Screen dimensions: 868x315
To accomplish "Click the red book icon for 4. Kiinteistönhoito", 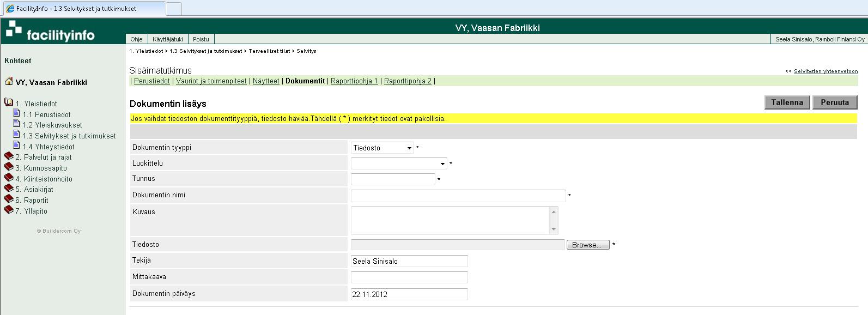I will [9, 178].
